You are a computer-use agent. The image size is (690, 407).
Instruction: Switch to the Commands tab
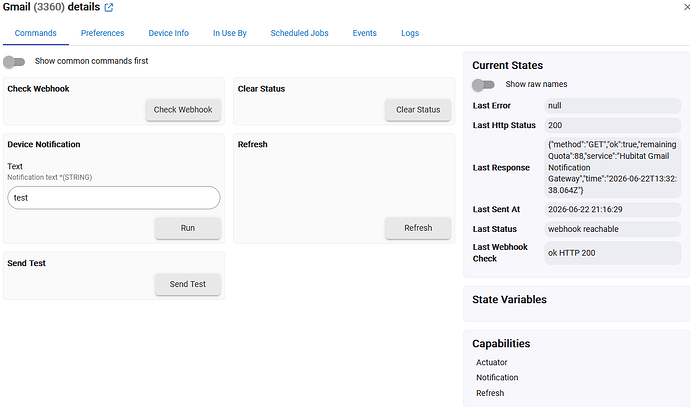click(x=36, y=33)
